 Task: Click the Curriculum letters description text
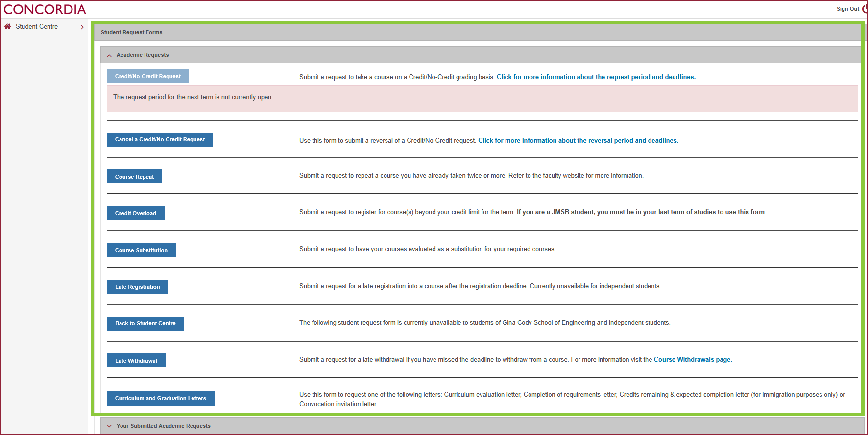572,399
